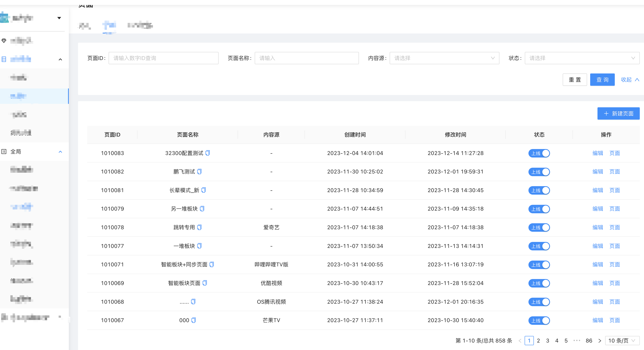Go to pagination page 3

[x=547, y=341]
